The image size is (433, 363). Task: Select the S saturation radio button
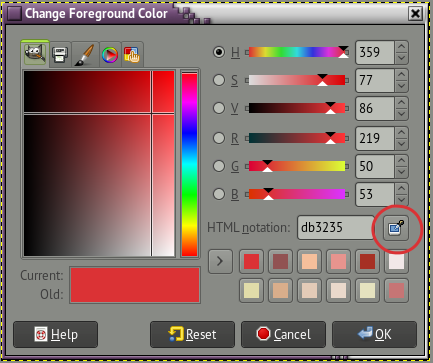[x=219, y=80]
